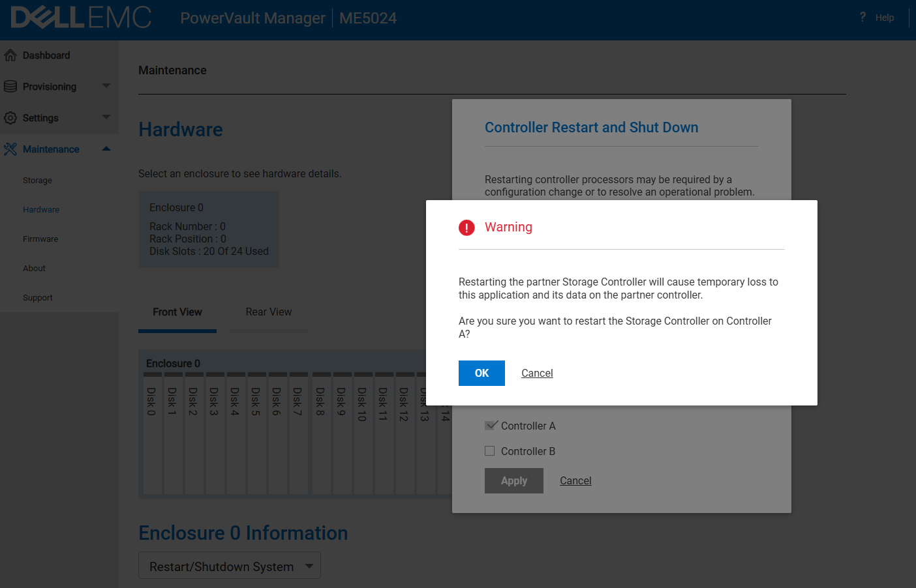Image resolution: width=916 pixels, height=588 pixels.
Task: Click the red warning exclamation icon
Action: (466, 228)
